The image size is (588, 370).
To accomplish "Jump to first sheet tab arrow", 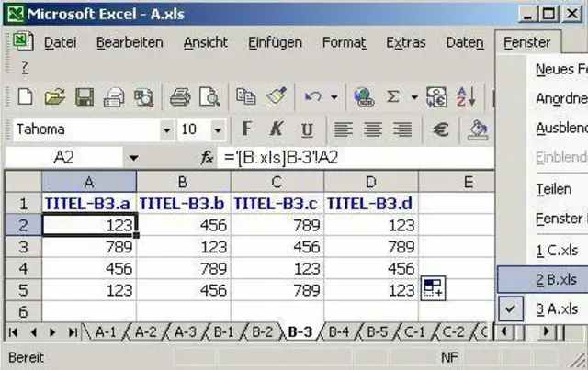I will click(13, 332).
